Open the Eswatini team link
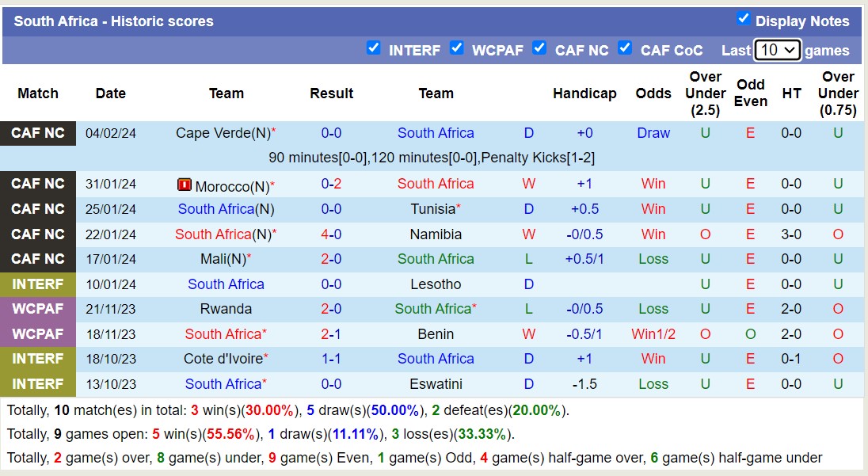Screen dimensions: 868x476 click(x=436, y=384)
